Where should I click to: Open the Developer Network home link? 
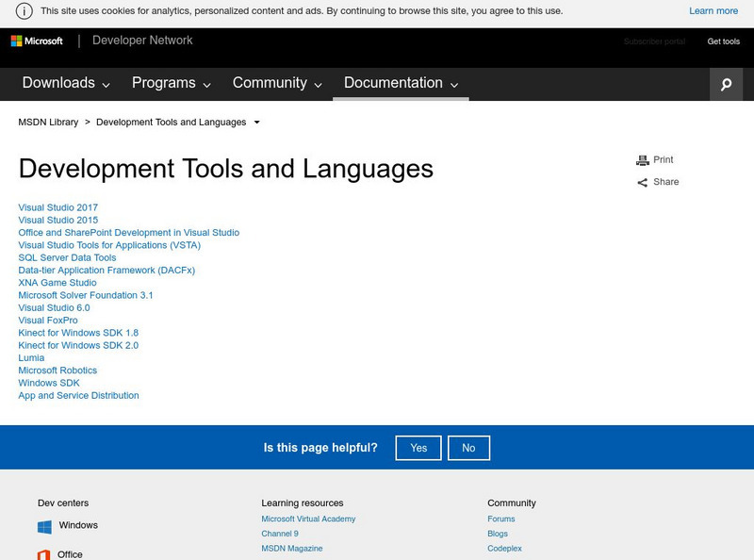(x=142, y=41)
